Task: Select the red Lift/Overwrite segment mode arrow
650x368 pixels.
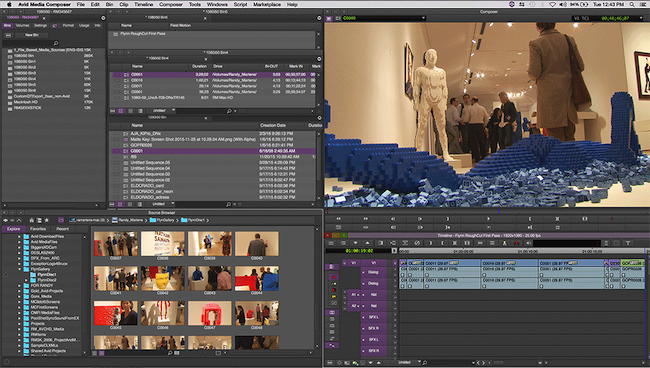Action: 334,277
